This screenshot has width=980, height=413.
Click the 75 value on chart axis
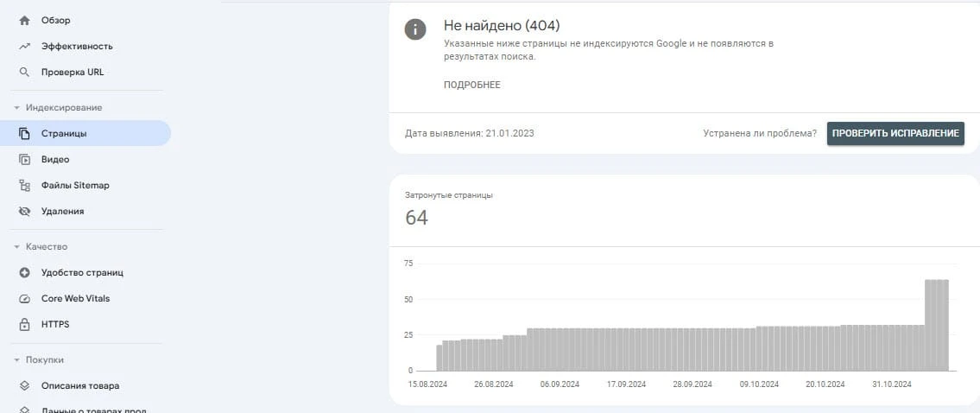(408, 264)
